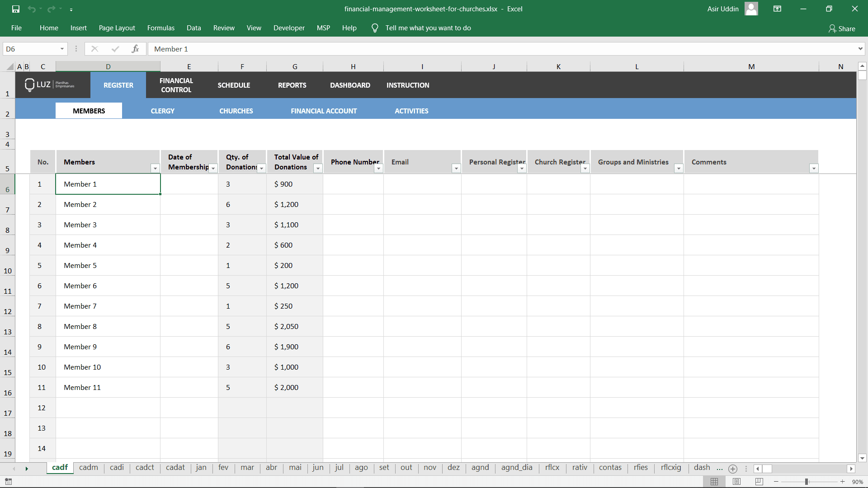The image size is (868, 488).
Task: Click the Share button
Action: pyautogui.click(x=842, y=28)
